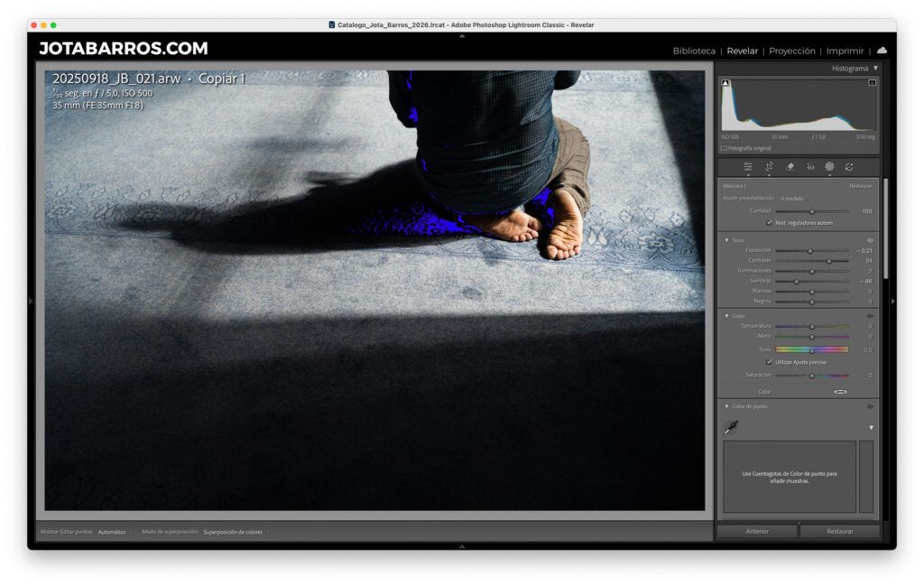Switch to the Biblioteca module
This screenshot has height=586, width=924.
tap(694, 51)
